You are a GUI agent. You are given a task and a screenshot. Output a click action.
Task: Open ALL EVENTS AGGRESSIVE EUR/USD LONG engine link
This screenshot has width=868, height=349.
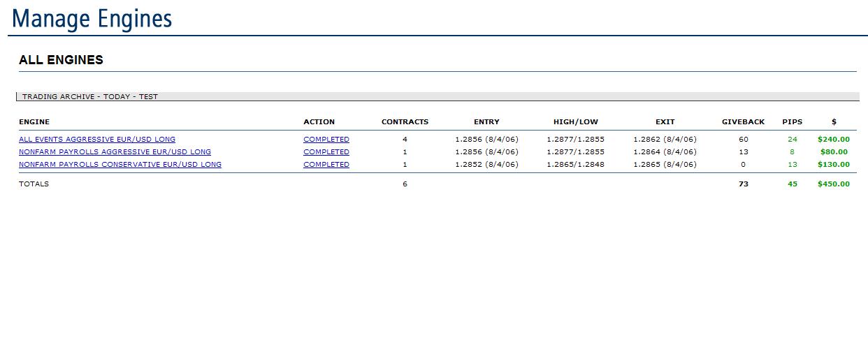[97, 140]
